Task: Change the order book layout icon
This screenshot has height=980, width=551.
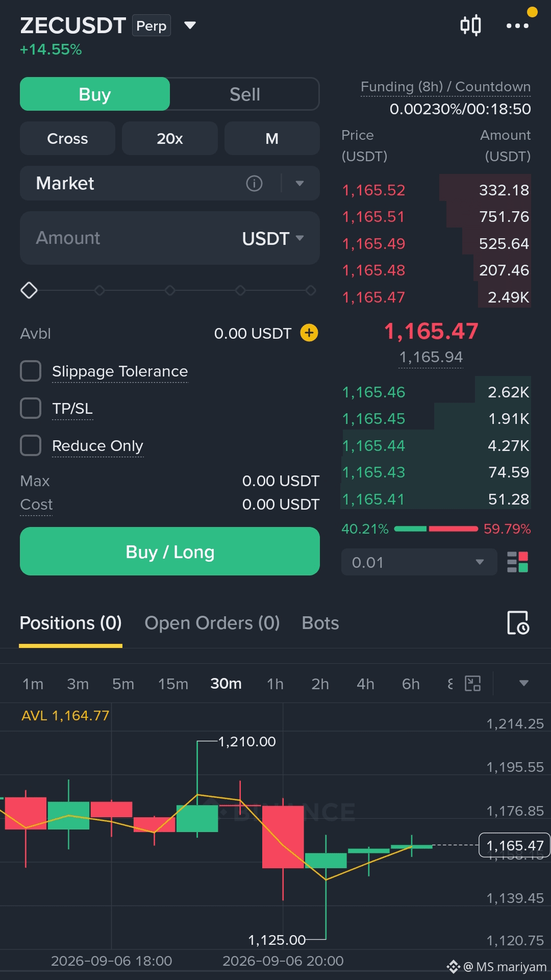Action: click(517, 562)
